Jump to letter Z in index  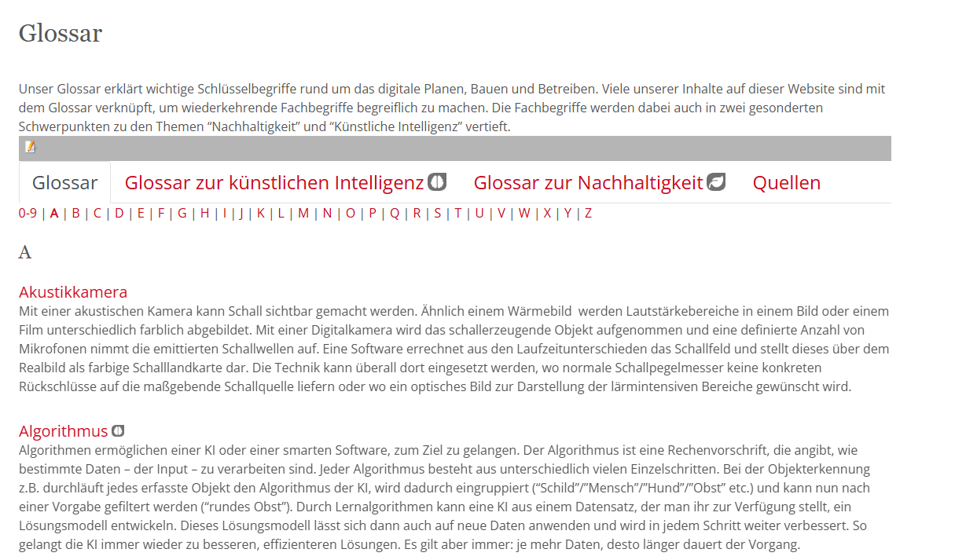point(588,213)
